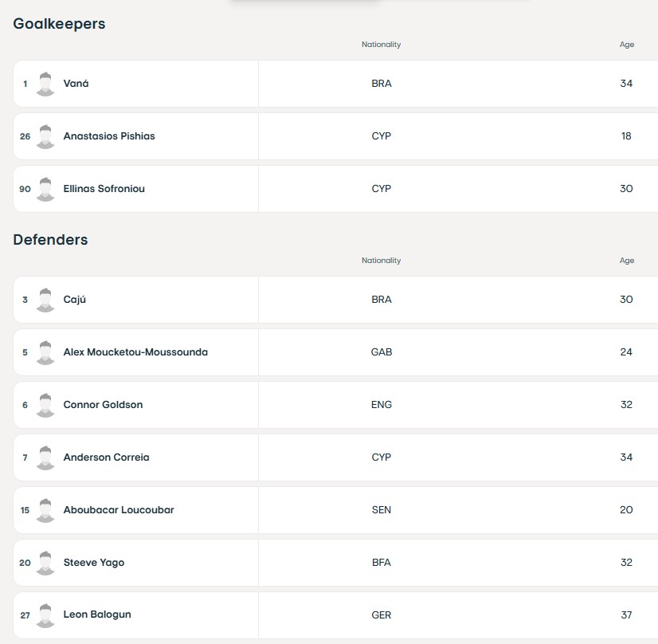The image size is (658, 644).
Task: Click Aboubacar Loucoubar's avatar icon
Action: (45, 510)
